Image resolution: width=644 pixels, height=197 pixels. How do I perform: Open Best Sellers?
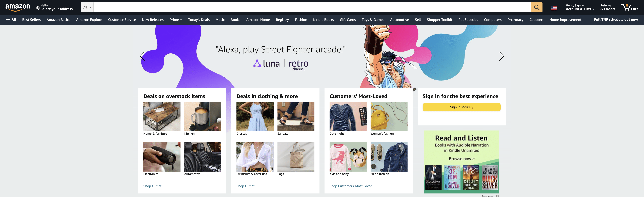[x=31, y=20]
